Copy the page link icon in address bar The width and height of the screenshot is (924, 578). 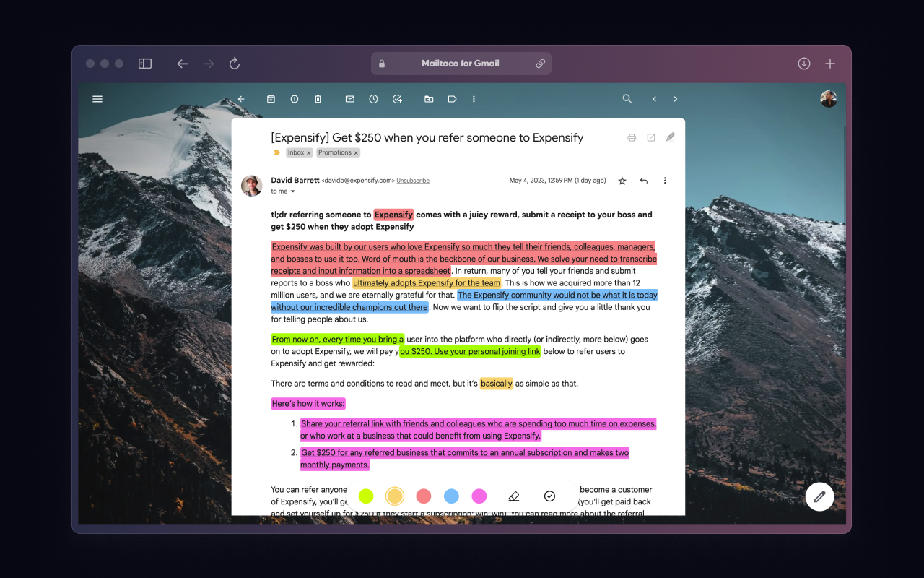(540, 64)
